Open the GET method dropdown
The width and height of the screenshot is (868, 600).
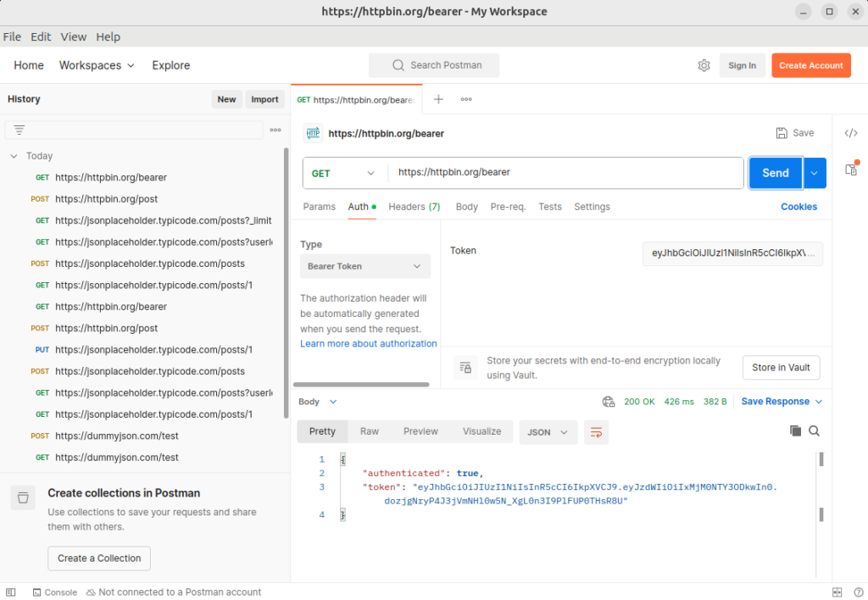pos(343,173)
